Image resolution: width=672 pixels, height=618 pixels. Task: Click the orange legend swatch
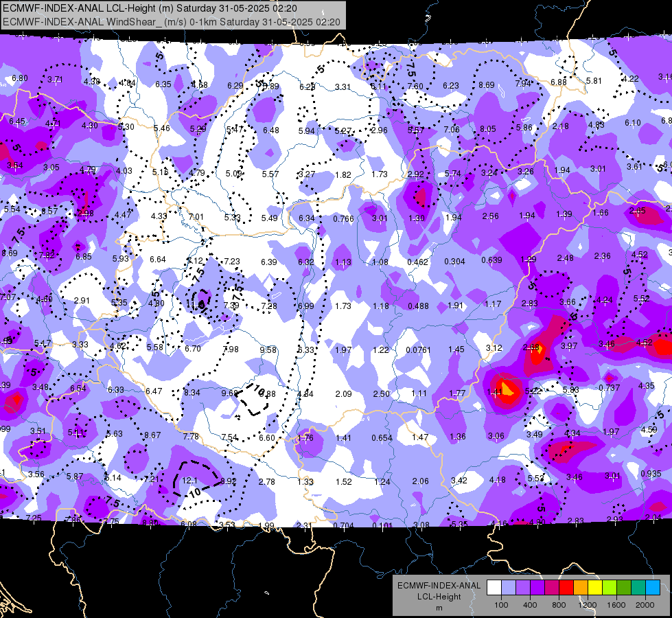pos(581,588)
